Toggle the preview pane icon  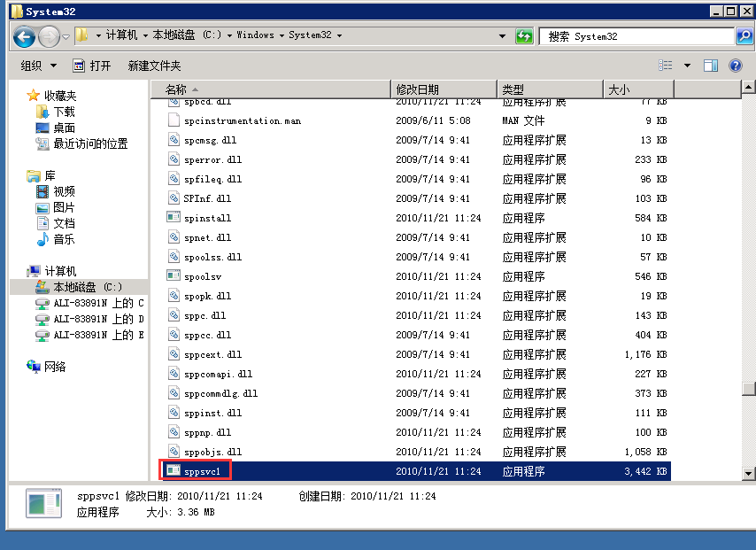tap(710, 66)
